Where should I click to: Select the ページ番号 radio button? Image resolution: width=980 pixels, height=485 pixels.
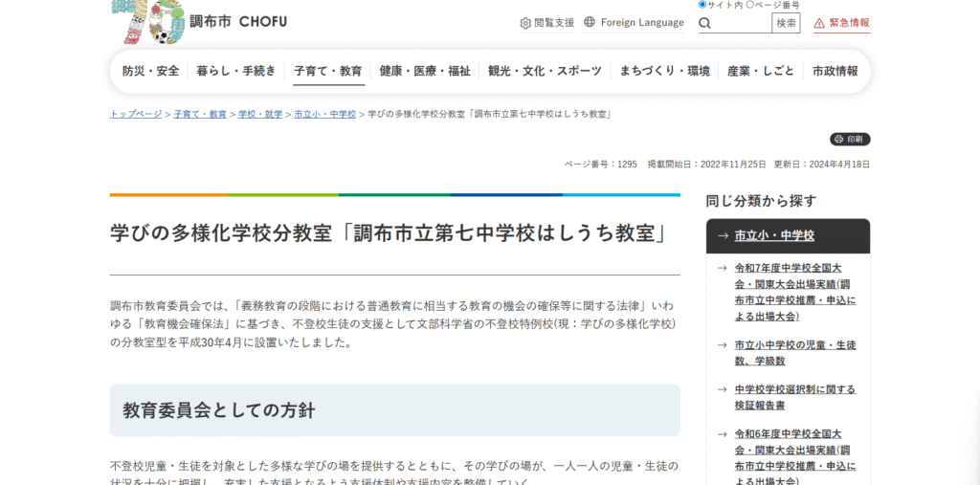coord(750,5)
